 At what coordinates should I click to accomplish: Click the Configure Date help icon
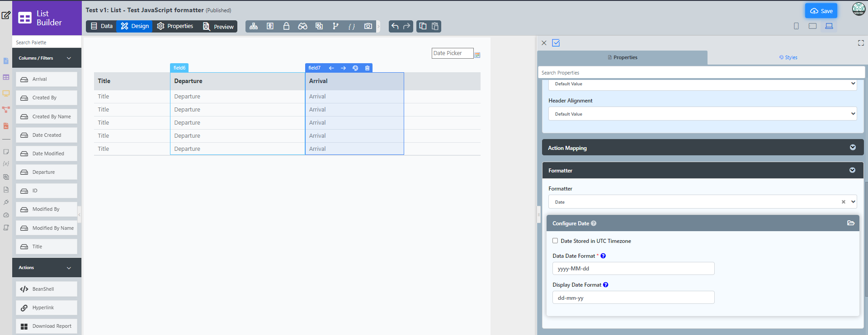594,223
